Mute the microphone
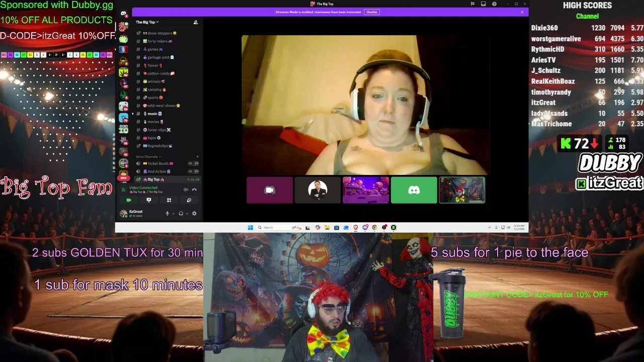This screenshot has width=644, height=362. pos(167,214)
